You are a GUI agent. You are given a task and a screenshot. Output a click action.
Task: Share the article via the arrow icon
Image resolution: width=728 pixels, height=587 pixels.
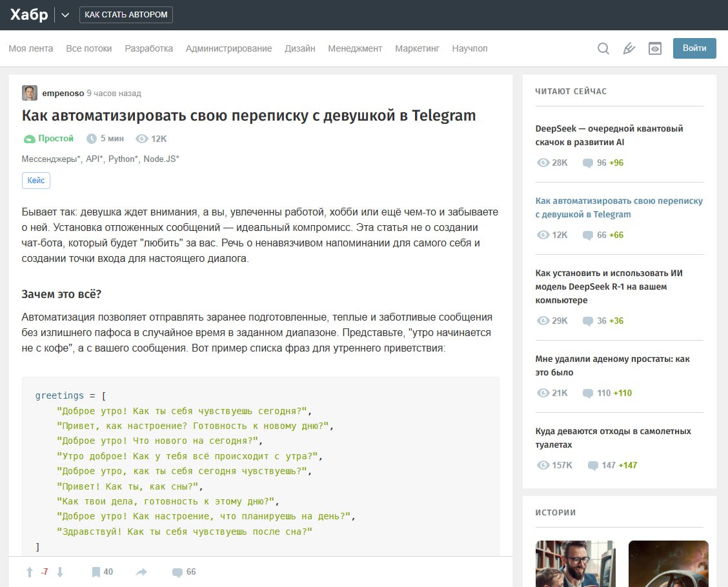pyautogui.click(x=141, y=572)
